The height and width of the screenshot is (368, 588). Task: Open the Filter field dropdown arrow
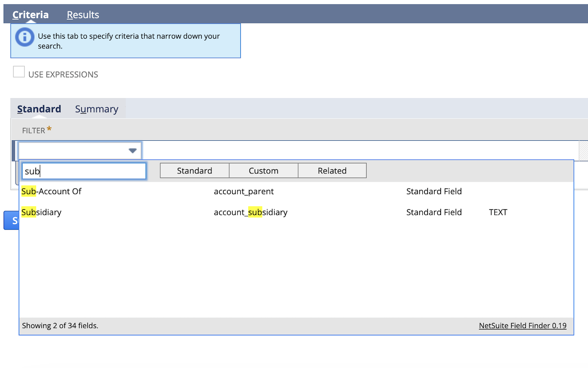point(133,150)
